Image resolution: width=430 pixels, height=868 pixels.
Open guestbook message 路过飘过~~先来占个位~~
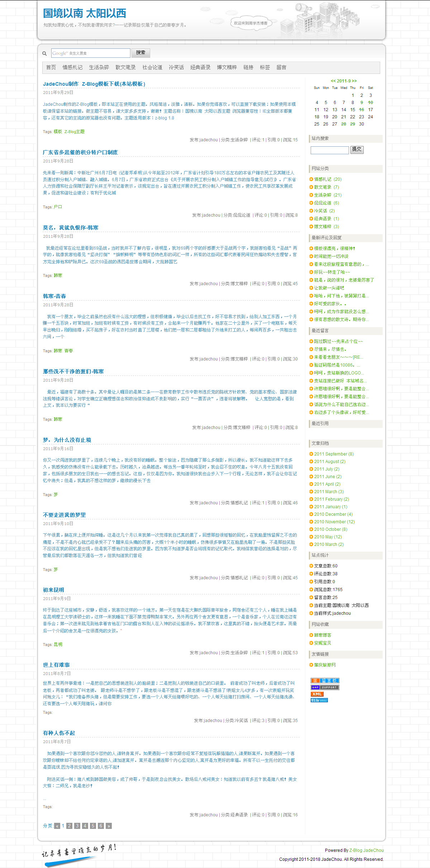(x=339, y=341)
